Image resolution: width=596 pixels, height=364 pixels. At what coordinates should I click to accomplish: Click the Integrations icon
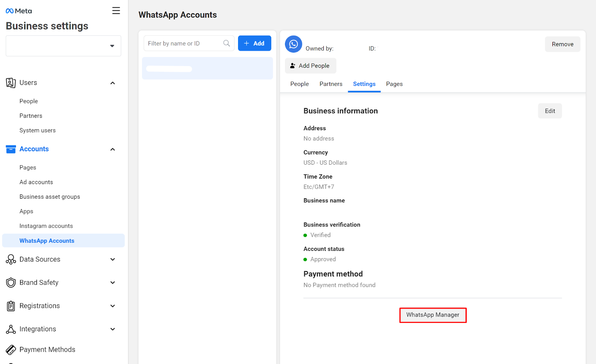(11, 329)
